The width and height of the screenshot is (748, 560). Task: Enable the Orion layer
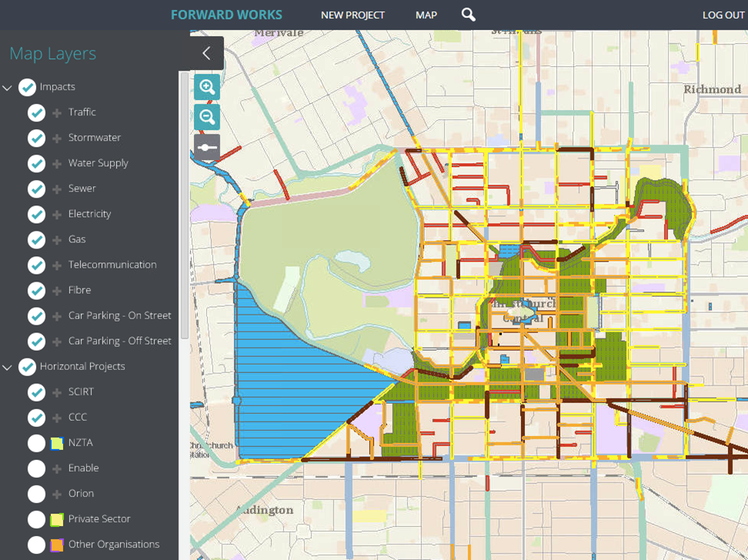pos(36,494)
